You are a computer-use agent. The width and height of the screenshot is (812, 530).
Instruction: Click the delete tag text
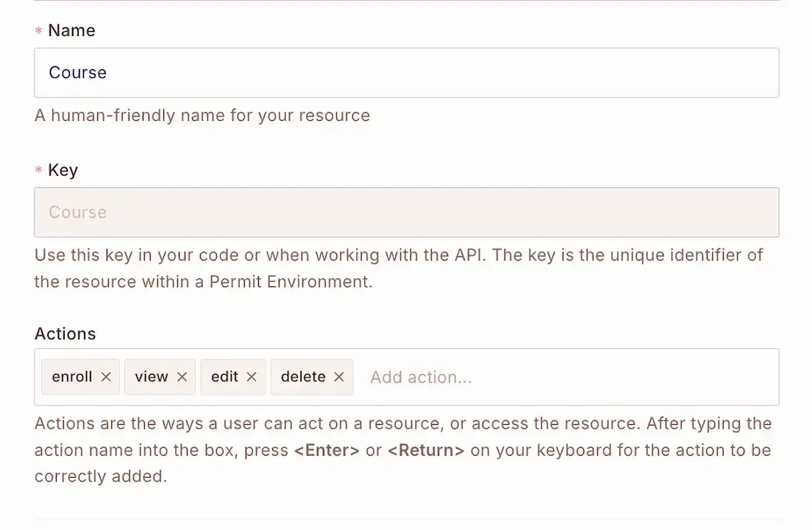pos(303,377)
